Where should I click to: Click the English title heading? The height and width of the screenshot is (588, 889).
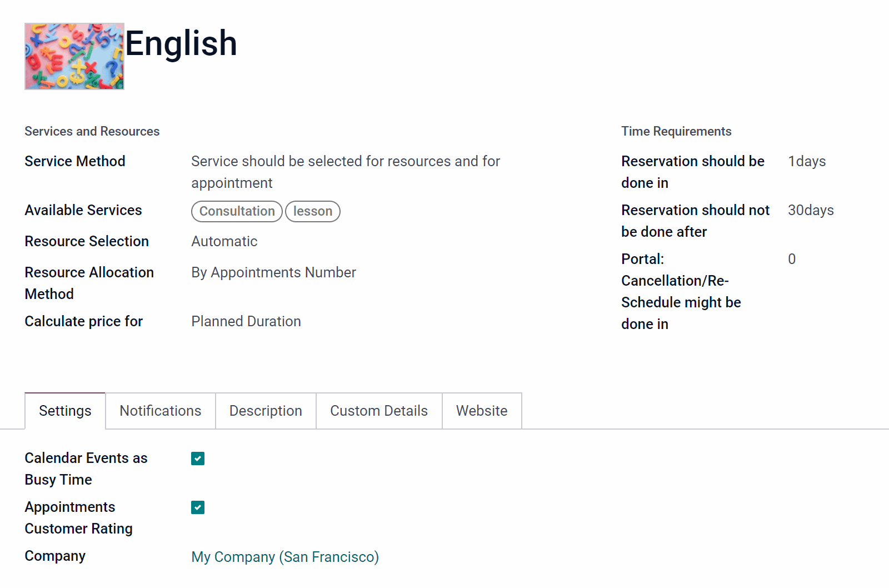click(181, 43)
